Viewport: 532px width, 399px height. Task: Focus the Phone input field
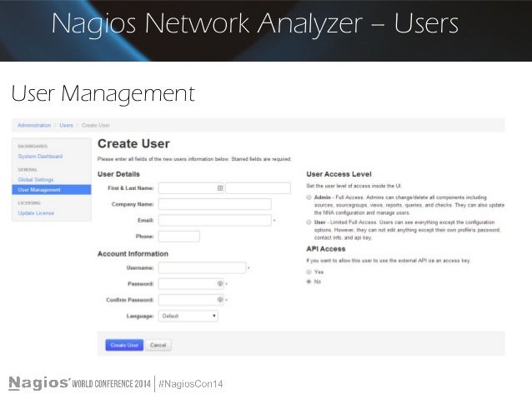[179, 237]
